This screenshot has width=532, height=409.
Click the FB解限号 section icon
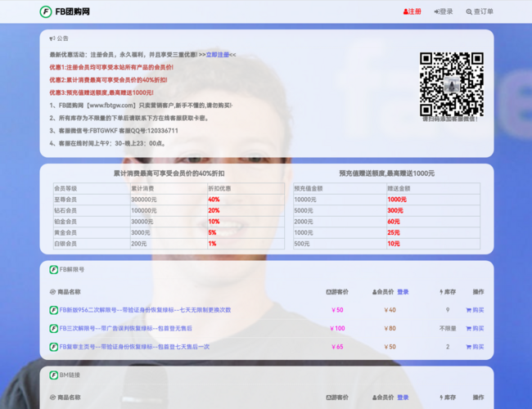(x=53, y=270)
